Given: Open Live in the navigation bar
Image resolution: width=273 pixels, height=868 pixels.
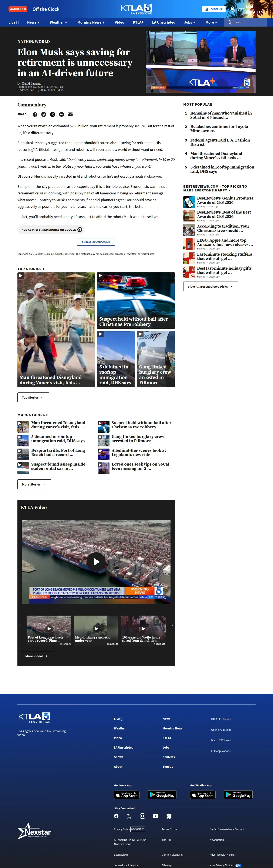Looking at the screenshot, I should click(x=13, y=22).
